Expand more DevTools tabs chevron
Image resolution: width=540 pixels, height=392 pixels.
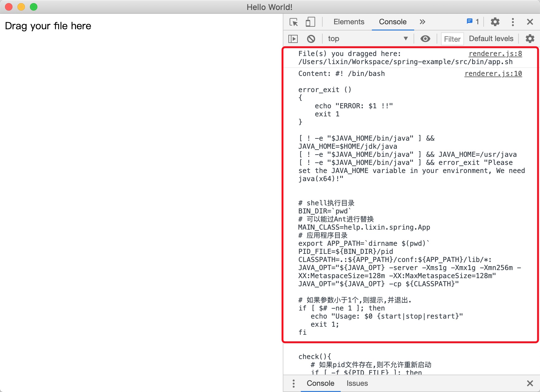422,22
